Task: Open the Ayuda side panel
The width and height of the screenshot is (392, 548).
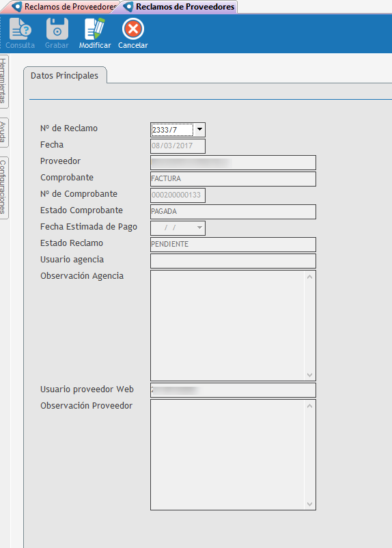Action: click(3, 132)
